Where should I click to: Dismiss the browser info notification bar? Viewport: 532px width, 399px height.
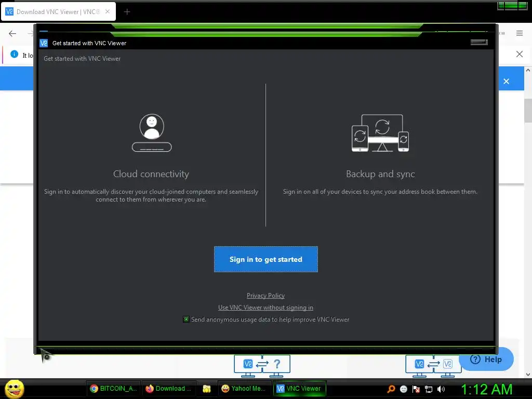520,54
